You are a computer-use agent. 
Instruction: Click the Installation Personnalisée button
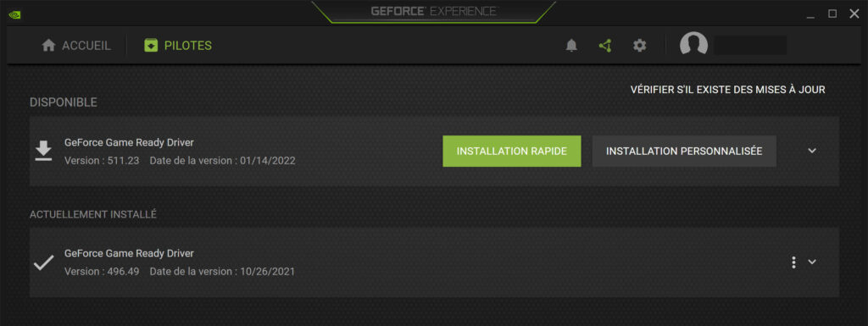684,151
